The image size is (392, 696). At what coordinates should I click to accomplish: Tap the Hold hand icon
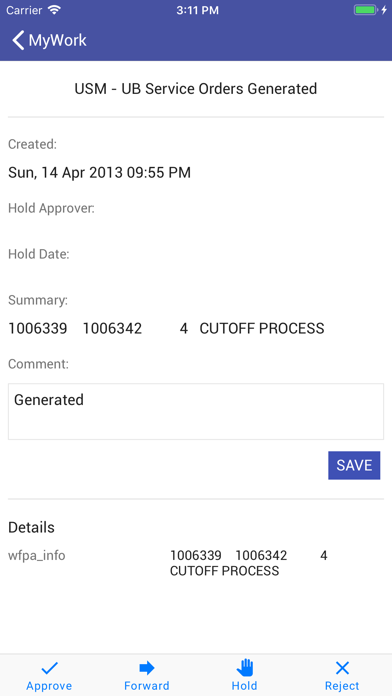tap(245, 667)
